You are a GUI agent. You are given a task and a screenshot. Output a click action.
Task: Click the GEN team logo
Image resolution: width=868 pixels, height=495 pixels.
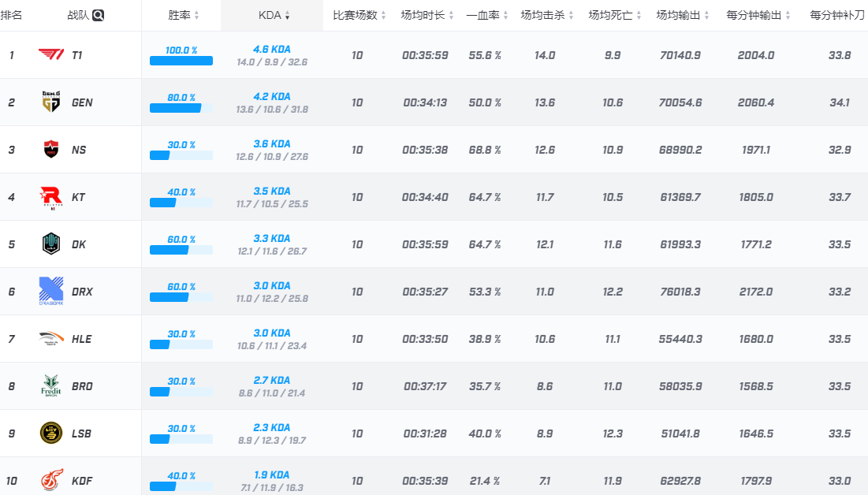click(x=51, y=102)
